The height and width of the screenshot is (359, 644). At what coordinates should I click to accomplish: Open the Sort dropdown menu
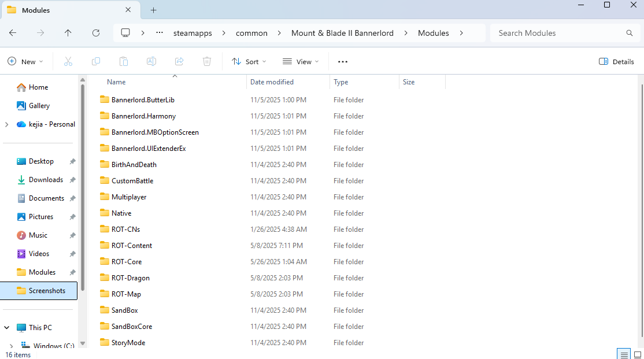[x=249, y=61]
